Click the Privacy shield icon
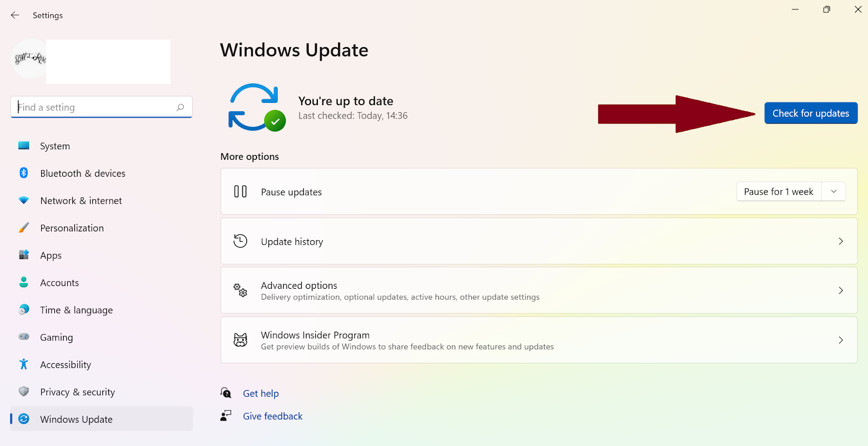 [x=24, y=391]
